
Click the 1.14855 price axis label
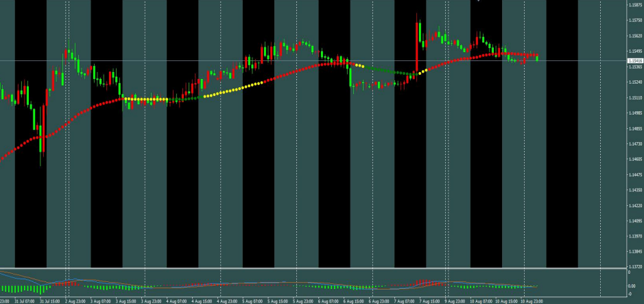(x=636, y=128)
